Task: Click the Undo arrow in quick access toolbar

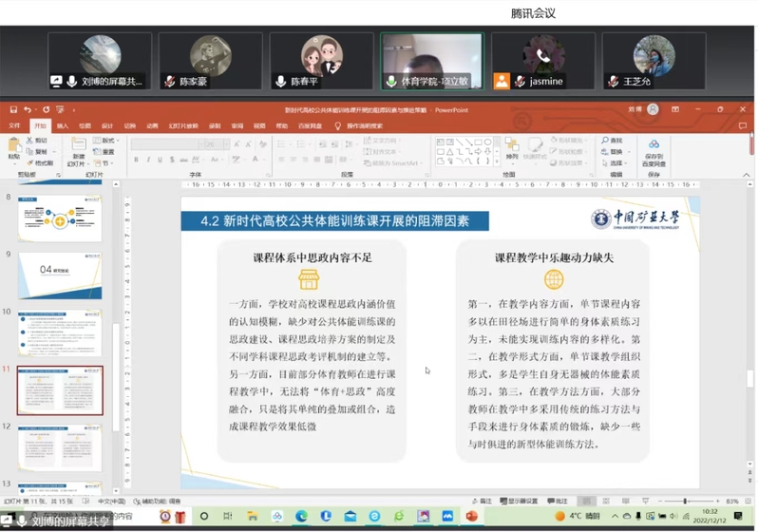Action: pos(28,110)
